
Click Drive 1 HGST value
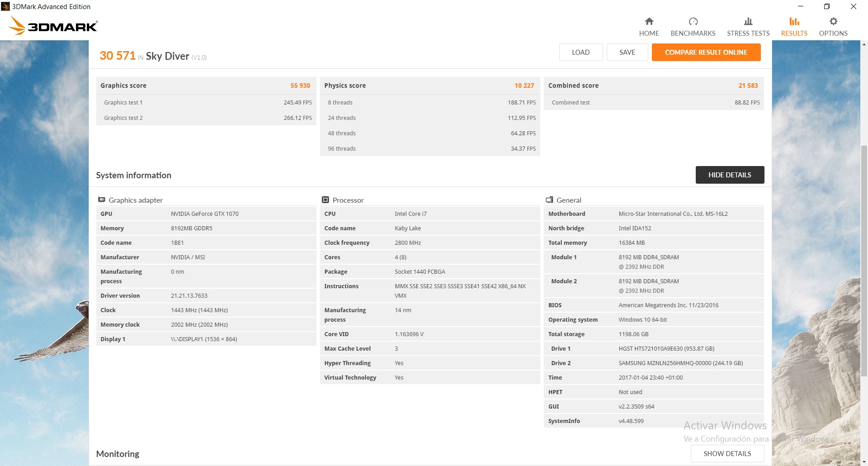click(x=666, y=348)
